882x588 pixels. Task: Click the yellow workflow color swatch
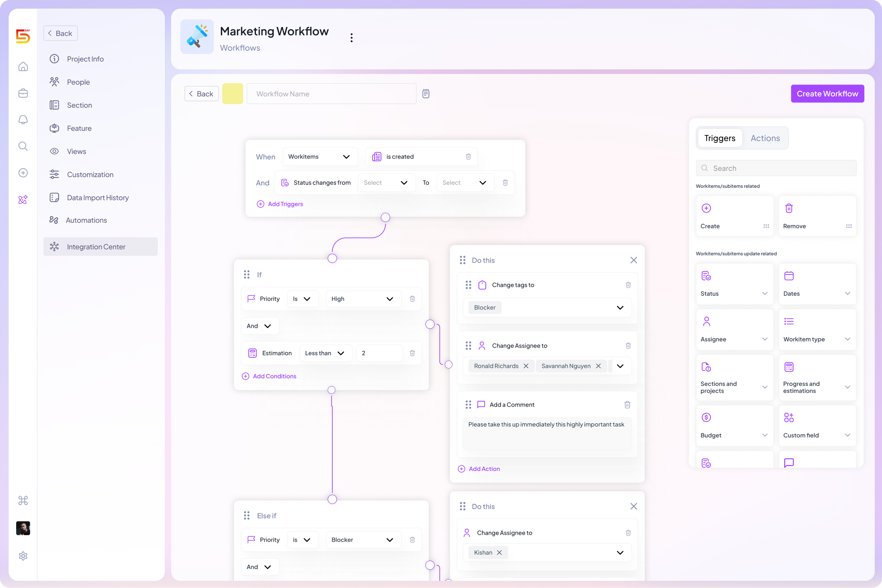(233, 94)
